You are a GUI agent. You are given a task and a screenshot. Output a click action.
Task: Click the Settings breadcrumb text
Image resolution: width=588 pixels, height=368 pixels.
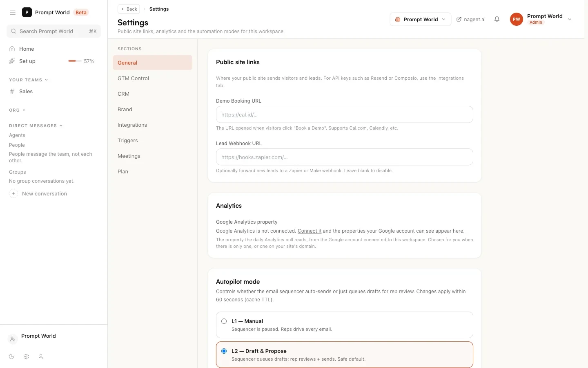(159, 9)
